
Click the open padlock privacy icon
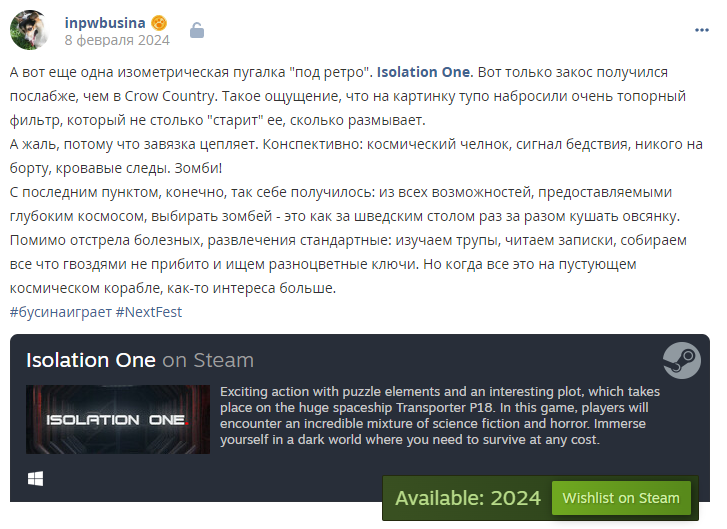(x=197, y=31)
